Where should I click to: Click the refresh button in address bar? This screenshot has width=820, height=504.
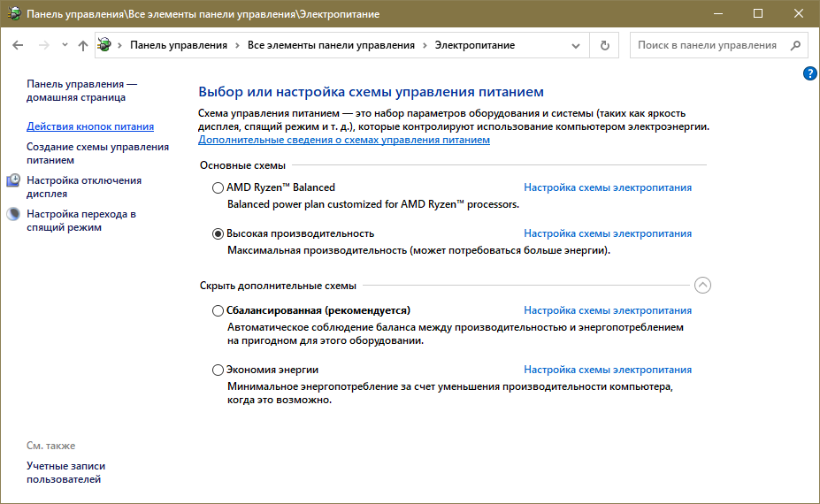tap(605, 45)
